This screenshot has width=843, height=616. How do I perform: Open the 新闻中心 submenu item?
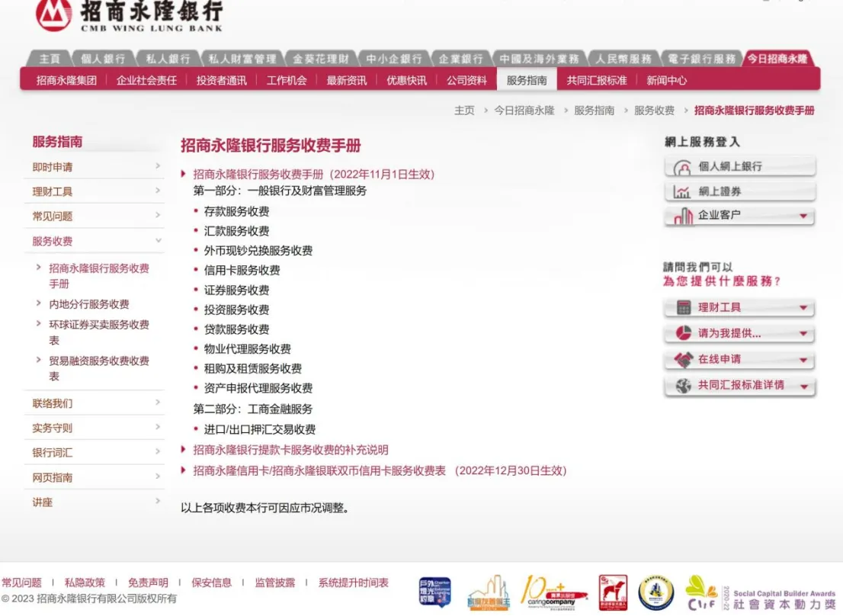[x=666, y=80]
